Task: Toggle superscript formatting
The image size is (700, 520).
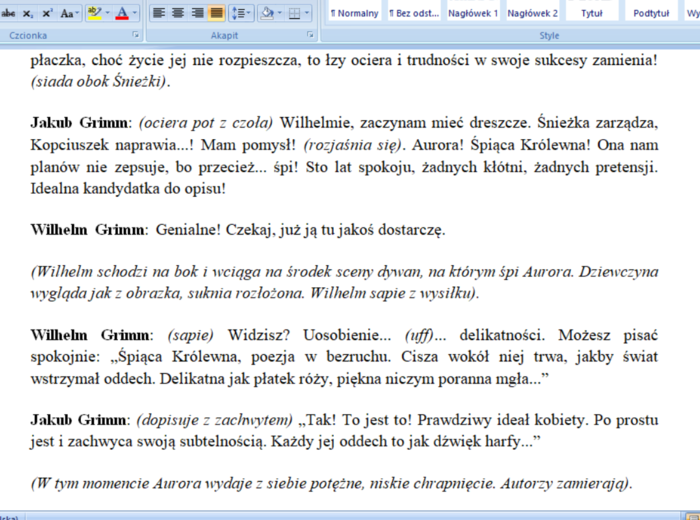Action: (x=47, y=13)
